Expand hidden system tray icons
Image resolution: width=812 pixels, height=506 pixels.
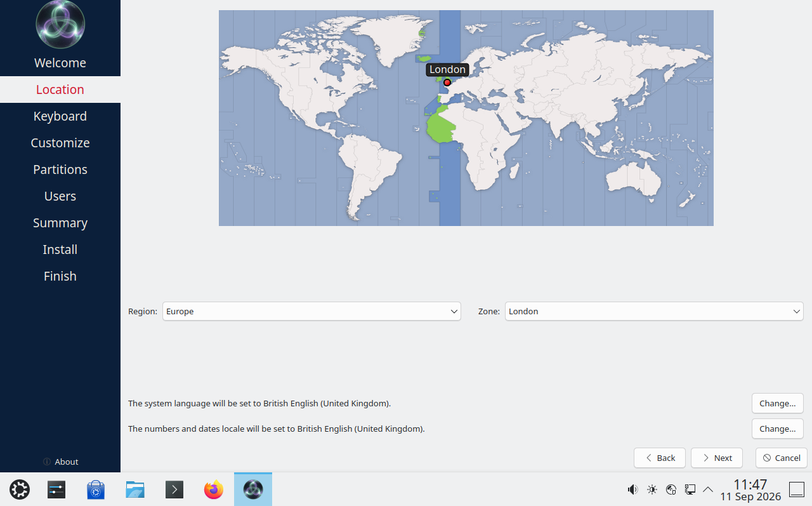709,489
